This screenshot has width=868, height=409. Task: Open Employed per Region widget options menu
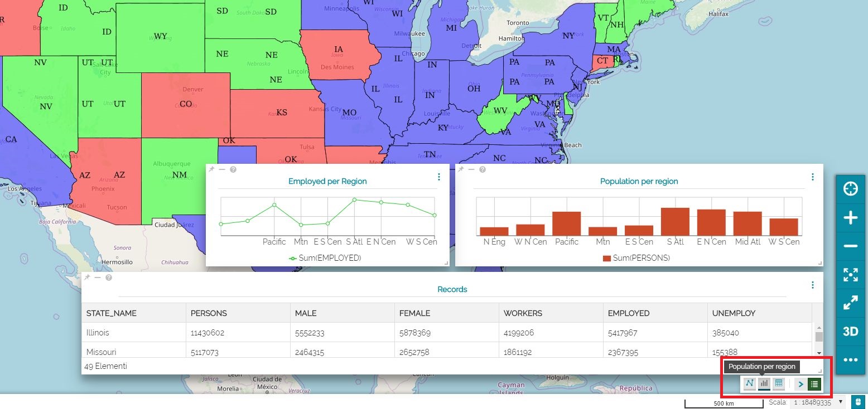pyautogui.click(x=439, y=177)
